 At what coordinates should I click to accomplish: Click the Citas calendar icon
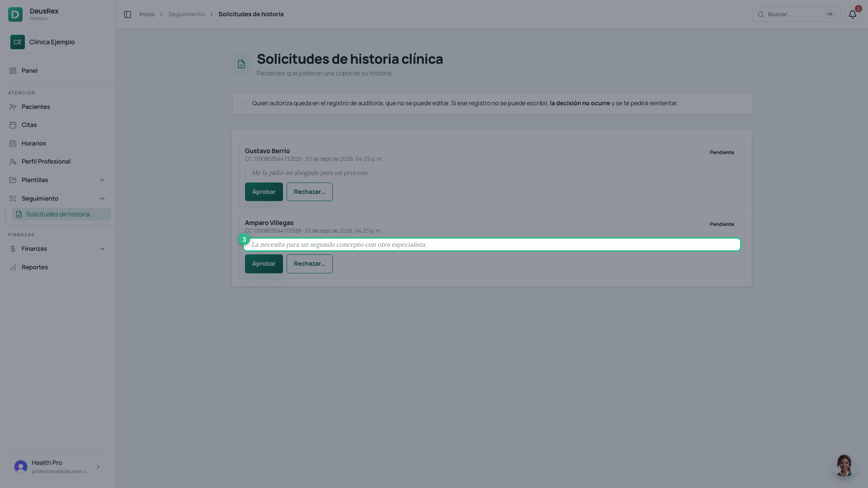pos(13,125)
